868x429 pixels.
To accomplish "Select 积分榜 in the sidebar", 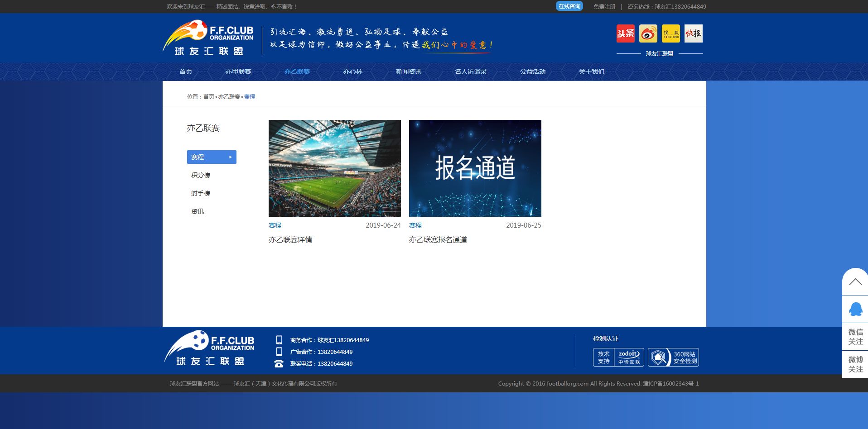I will (x=200, y=175).
